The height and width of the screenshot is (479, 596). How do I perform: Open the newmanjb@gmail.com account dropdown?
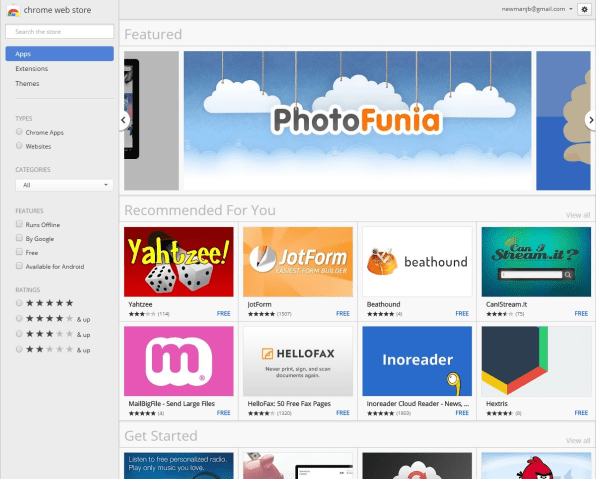[537, 9]
